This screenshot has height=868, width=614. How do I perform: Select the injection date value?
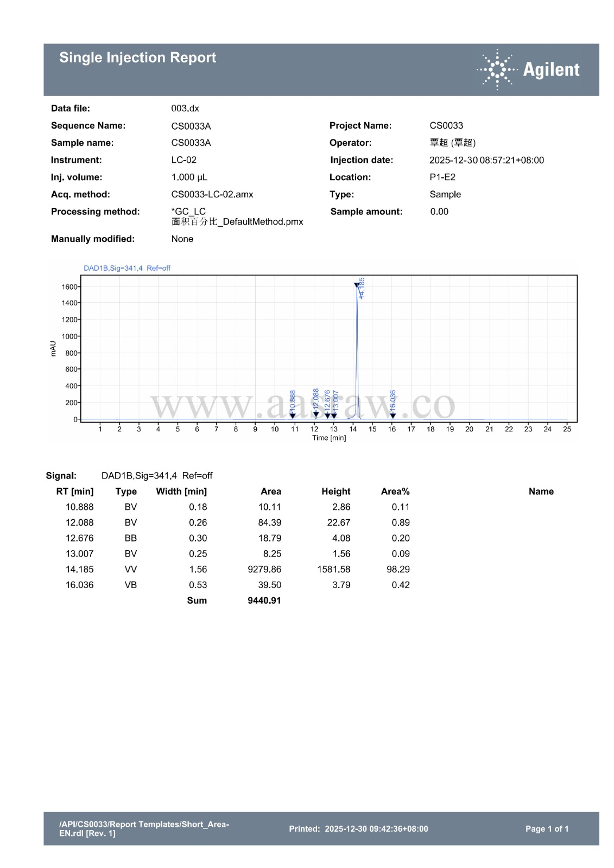pyautogui.click(x=486, y=160)
